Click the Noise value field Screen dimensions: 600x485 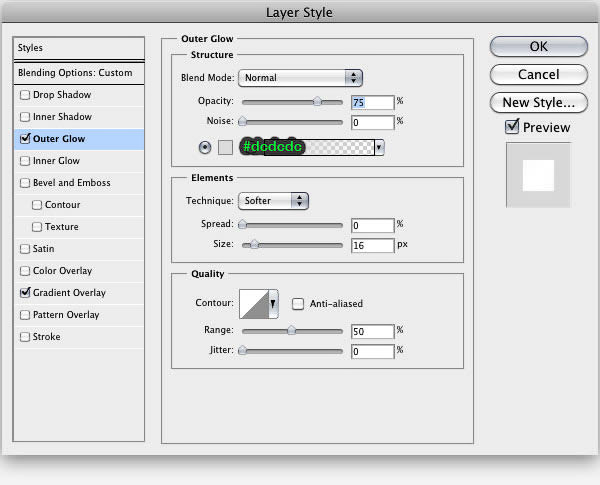click(372, 122)
